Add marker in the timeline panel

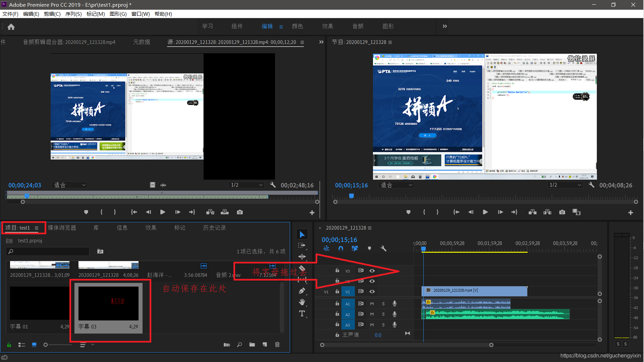point(369,248)
